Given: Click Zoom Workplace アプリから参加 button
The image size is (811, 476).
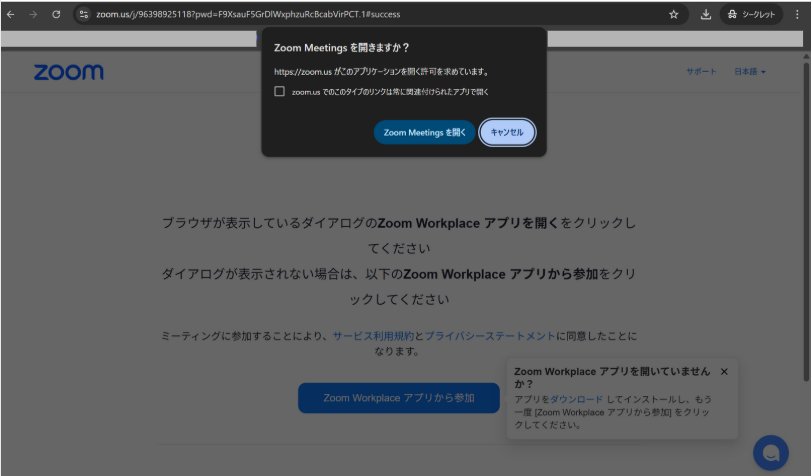Looking at the screenshot, I should click(x=399, y=398).
